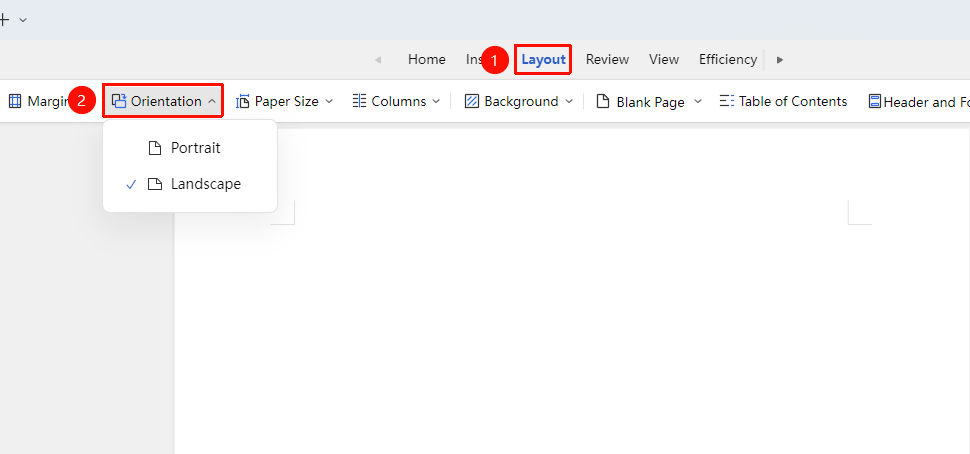
Task: Click the Paper Size icon
Action: pyautogui.click(x=243, y=101)
